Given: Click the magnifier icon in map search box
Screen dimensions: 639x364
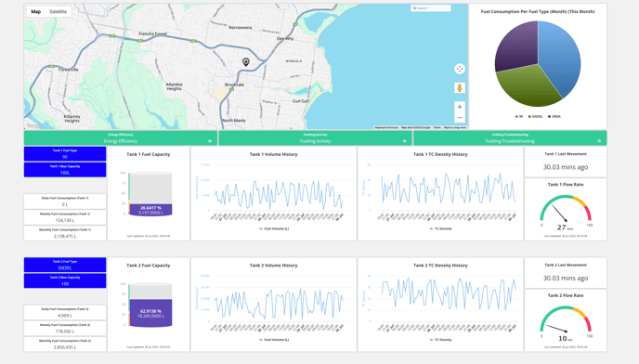Looking at the screenshot, I should 414,8.
